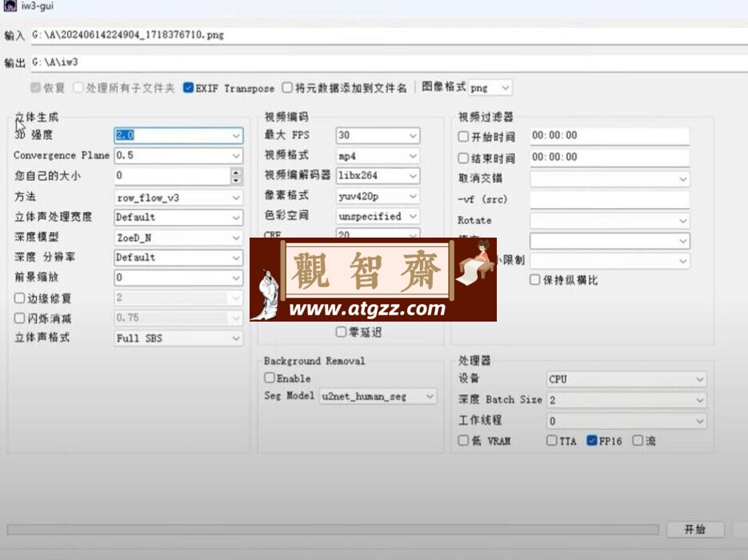Open the 深度模型 ZoeD_N dropdown
748x560 pixels.
pyautogui.click(x=178, y=238)
